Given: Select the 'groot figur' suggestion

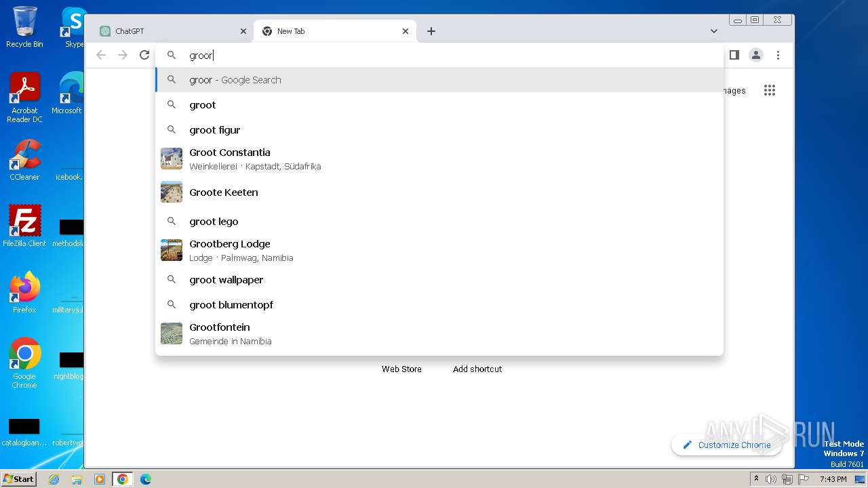Looking at the screenshot, I should (439, 130).
